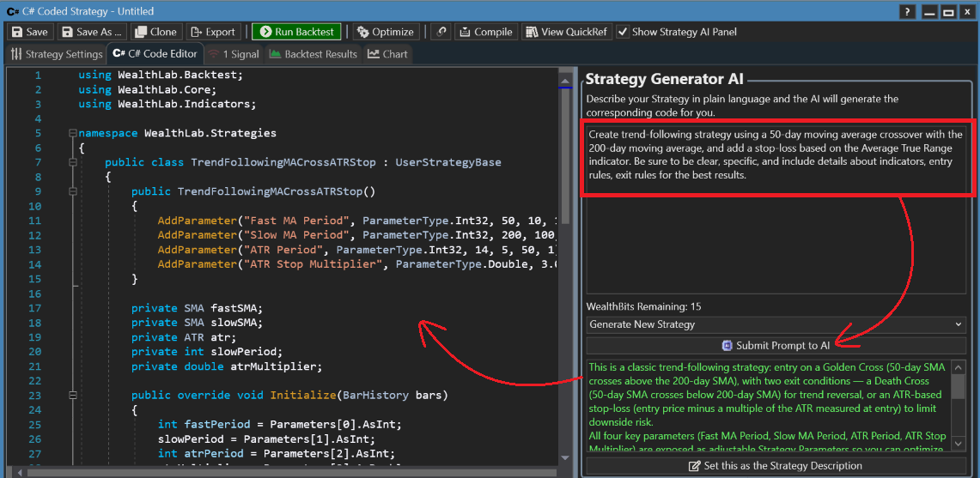Click the code editor vertical scrollbar thumb

(x=565, y=156)
